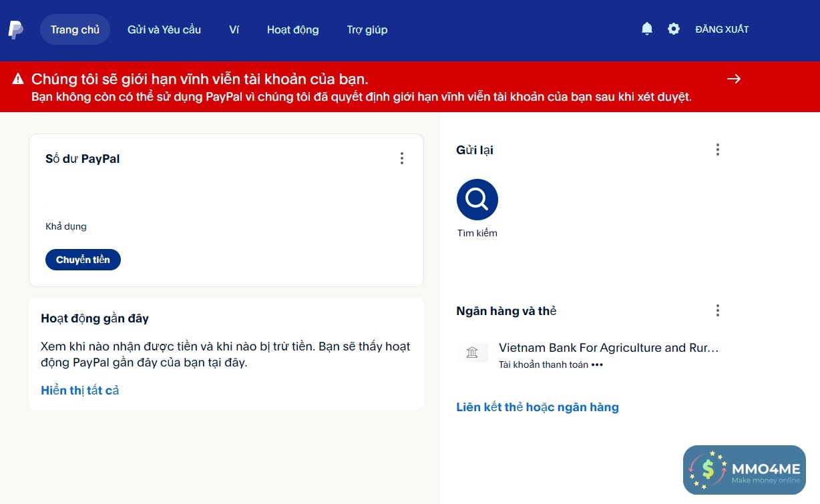Click the arrow in the red warning banner

[x=734, y=79]
